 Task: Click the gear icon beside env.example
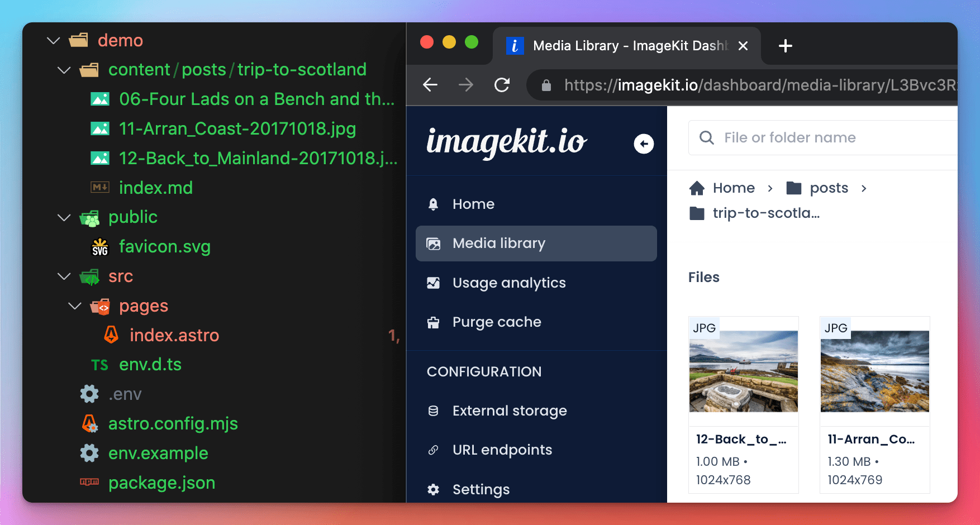click(x=89, y=453)
